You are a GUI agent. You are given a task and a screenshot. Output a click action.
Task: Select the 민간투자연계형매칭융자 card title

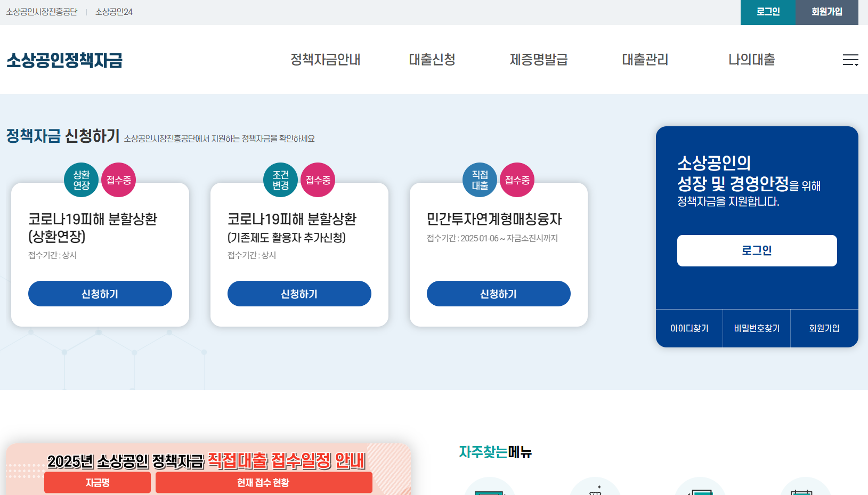(494, 219)
